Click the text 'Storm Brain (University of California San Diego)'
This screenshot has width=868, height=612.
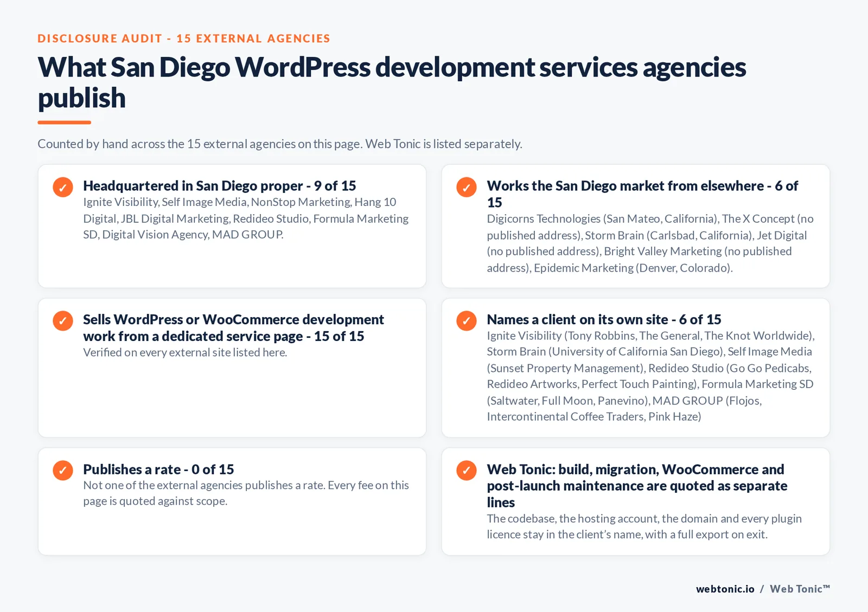click(x=605, y=352)
